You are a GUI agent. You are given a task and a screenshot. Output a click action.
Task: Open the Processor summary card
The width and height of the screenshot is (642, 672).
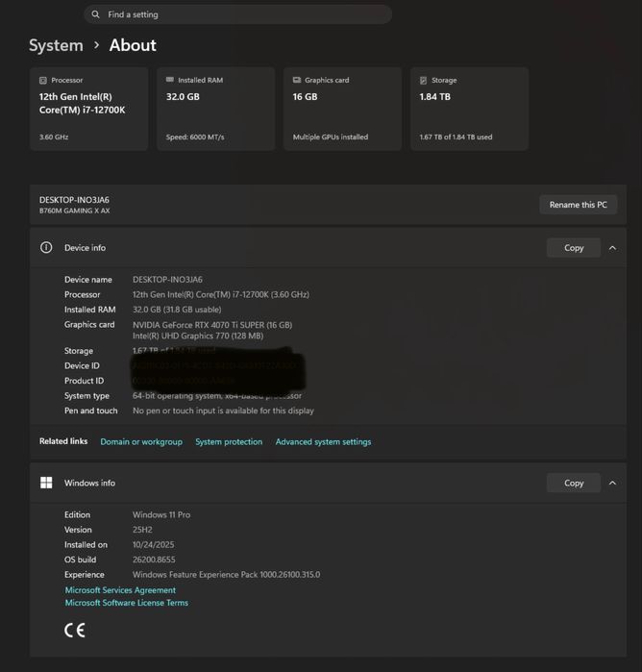89,109
